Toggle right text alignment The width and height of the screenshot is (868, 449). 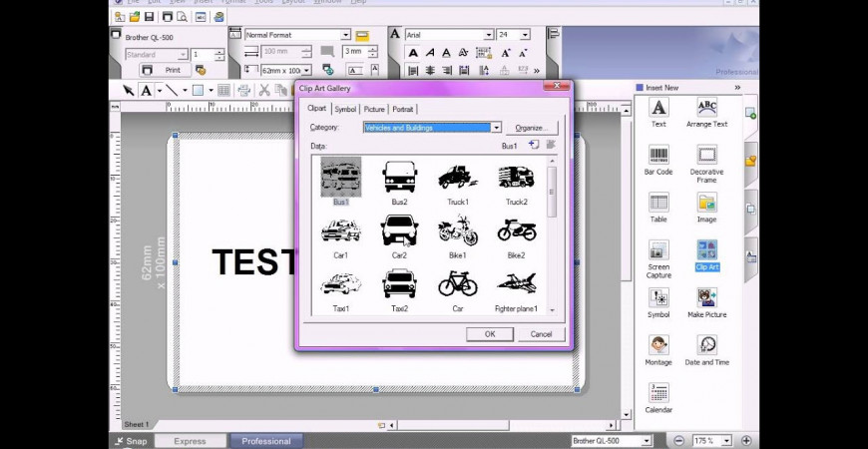pyautogui.click(x=447, y=70)
